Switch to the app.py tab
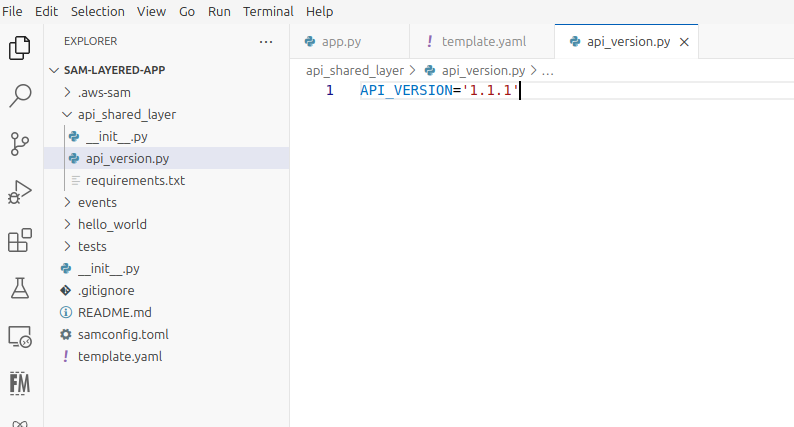794x427 pixels. pos(349,42)
